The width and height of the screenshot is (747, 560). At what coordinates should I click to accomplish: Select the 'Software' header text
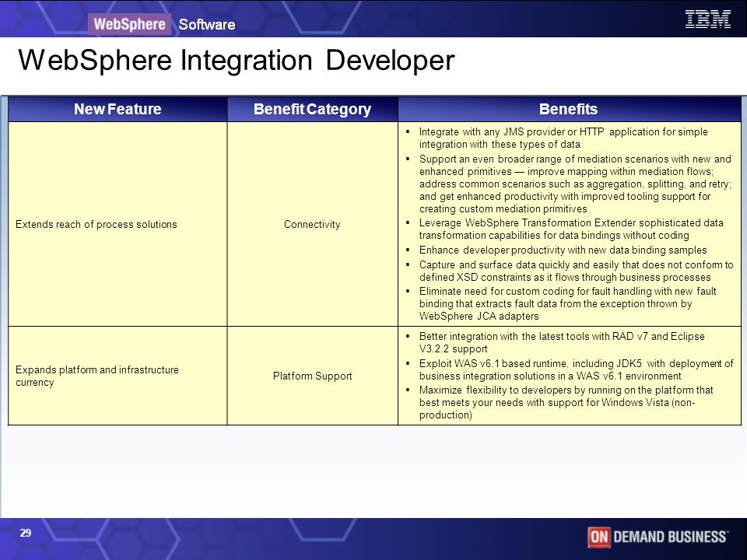[x=207, y=24]
